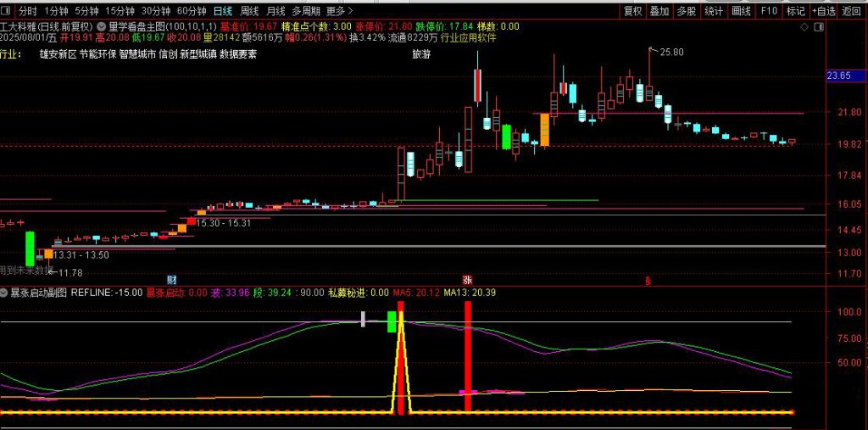
Task: Open F10 company info
Action: (769, 11)
